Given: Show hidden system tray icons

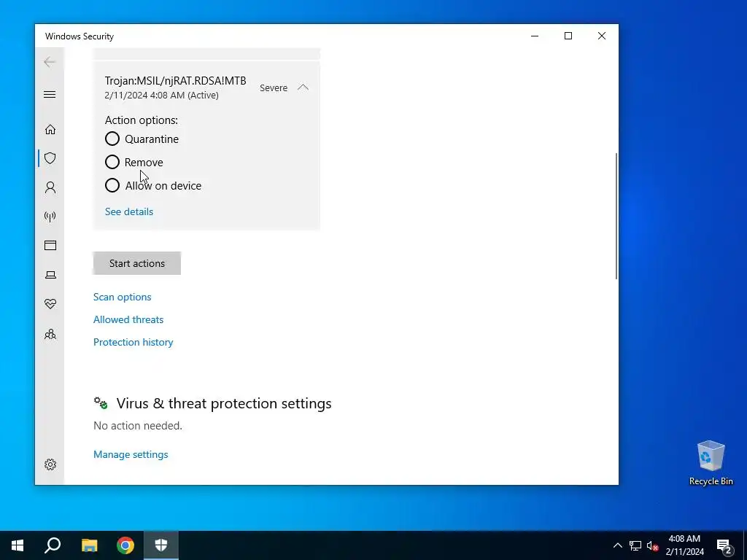Looking at the screenshot, I should 617,545.
